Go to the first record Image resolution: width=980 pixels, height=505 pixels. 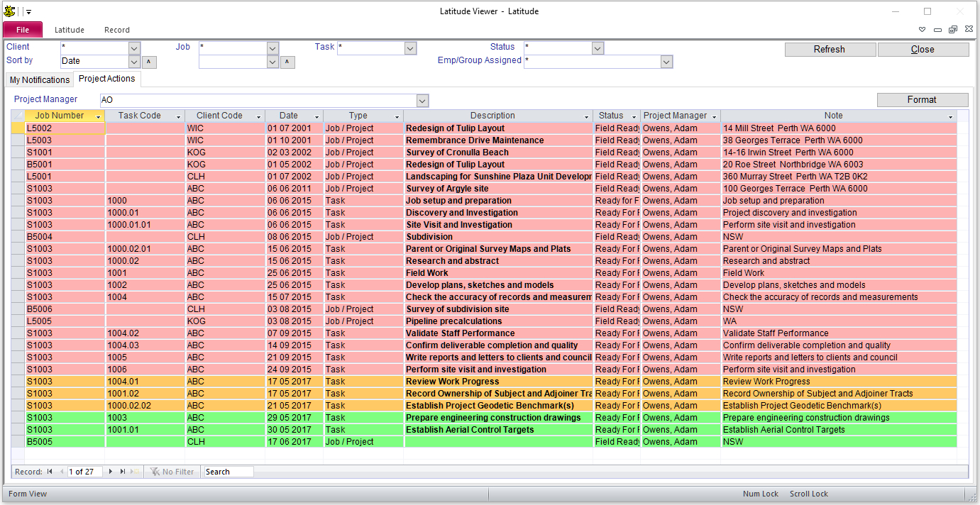pyautogui.click(x=50, y=472)
